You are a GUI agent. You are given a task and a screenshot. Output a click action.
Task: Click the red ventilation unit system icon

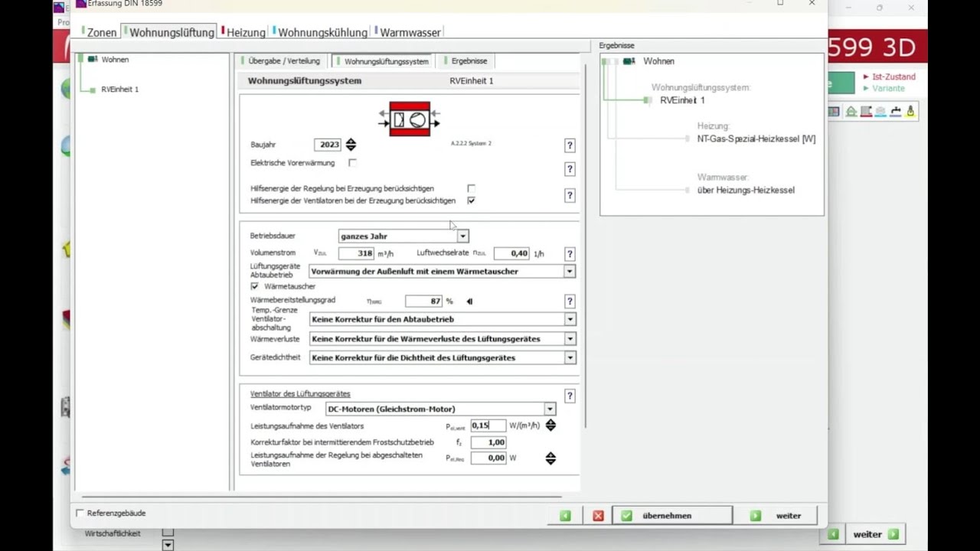(410, 119)
